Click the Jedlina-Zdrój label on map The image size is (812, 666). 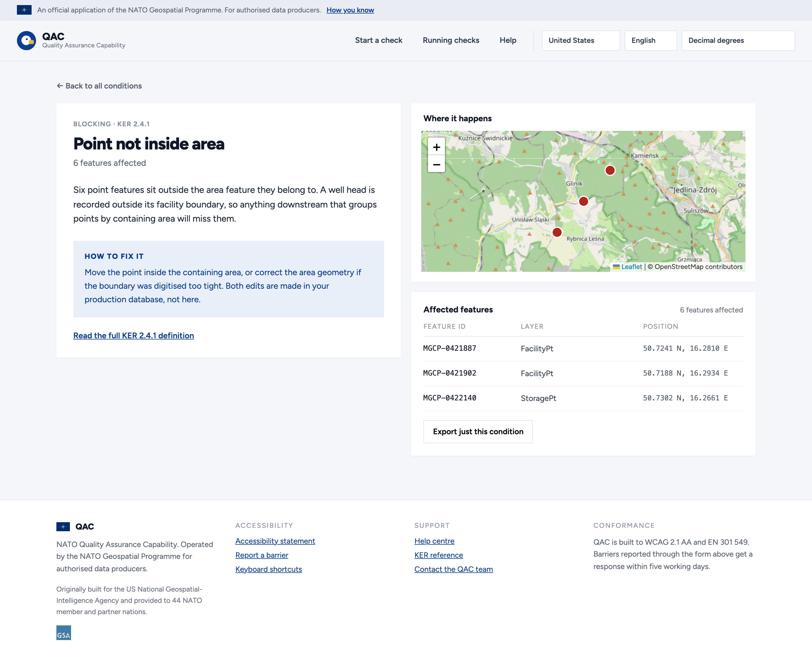(x=695, y=190)
